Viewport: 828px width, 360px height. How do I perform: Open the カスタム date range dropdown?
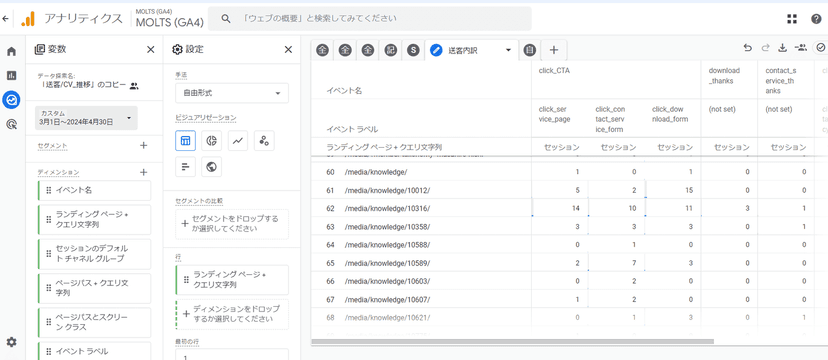coord(86,118)
